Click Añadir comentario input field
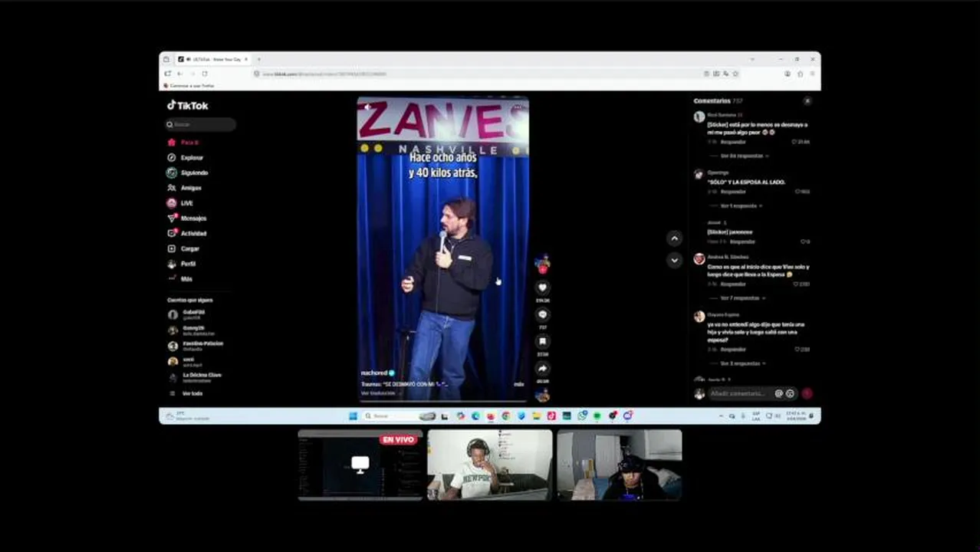Screen dimensions: 980x552 pyautogui.click(x=740, y=393)
